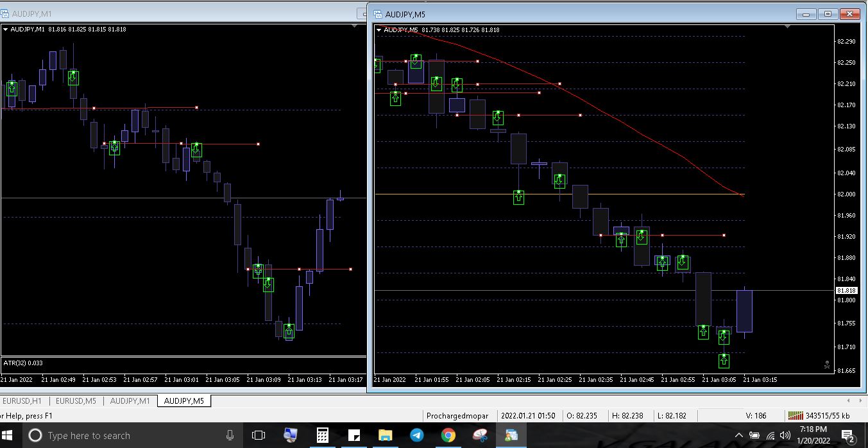Open File Explorer from the taskbar
The height and width of the screenshot is (448, 868).
[385, 435]
